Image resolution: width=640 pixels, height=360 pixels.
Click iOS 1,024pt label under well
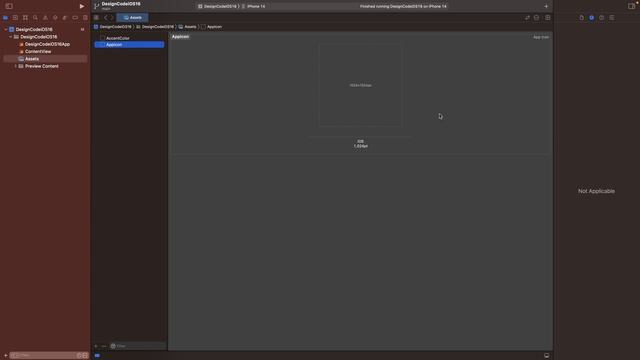[360, 144]
